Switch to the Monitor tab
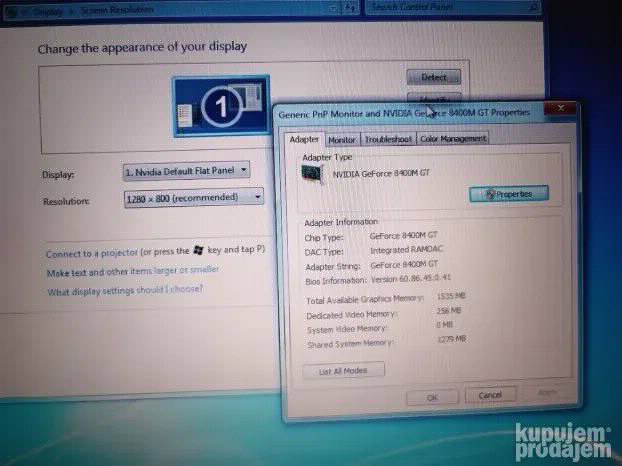This screenshot has width=622, height=466. coord(342,140)
